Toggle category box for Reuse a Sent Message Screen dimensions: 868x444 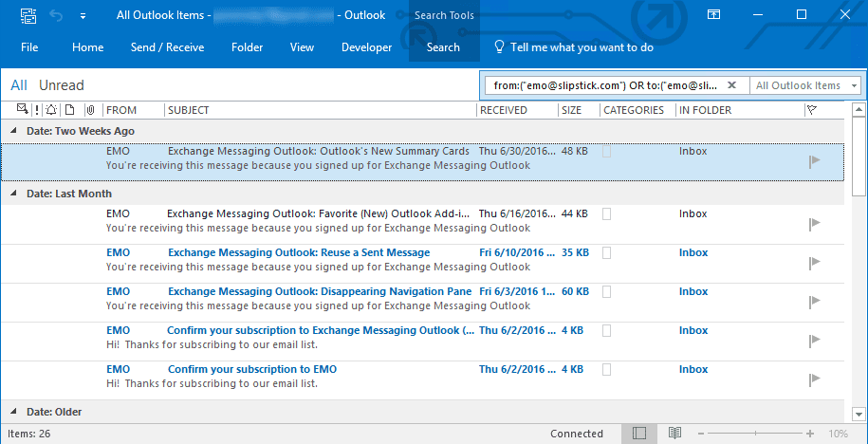pyautogui.click(x=607, y=253)
